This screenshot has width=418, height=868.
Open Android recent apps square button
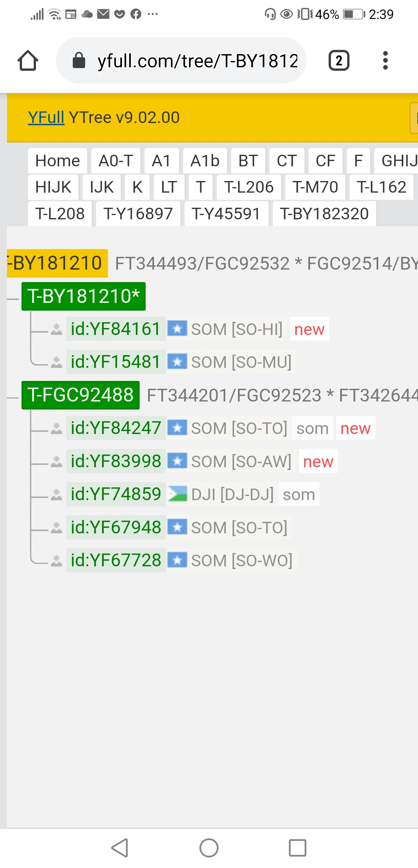[298, 848]
